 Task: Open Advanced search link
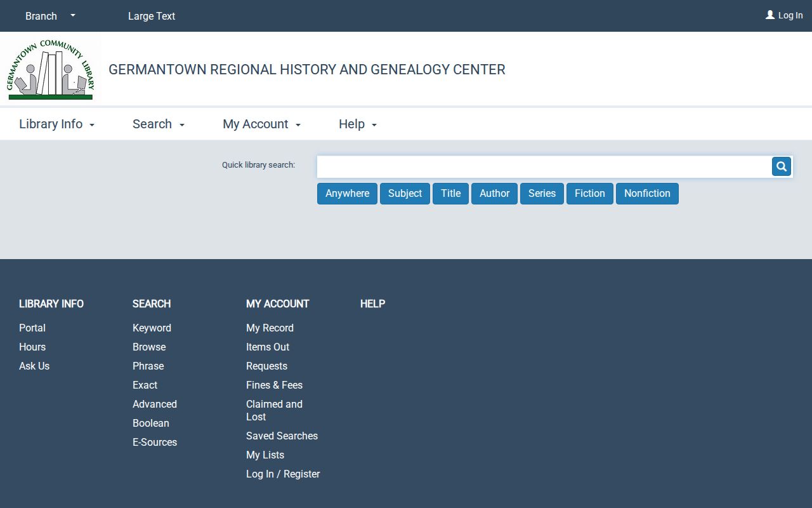point(155,404)
